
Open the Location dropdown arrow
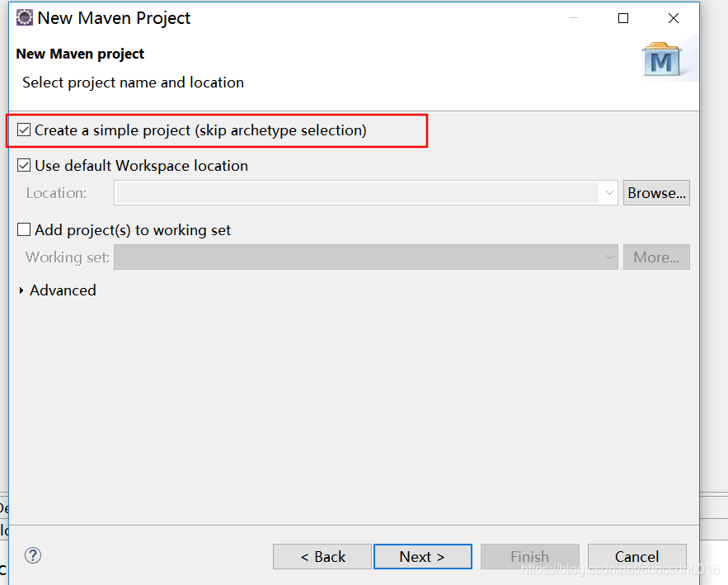[x=609, y=193]
